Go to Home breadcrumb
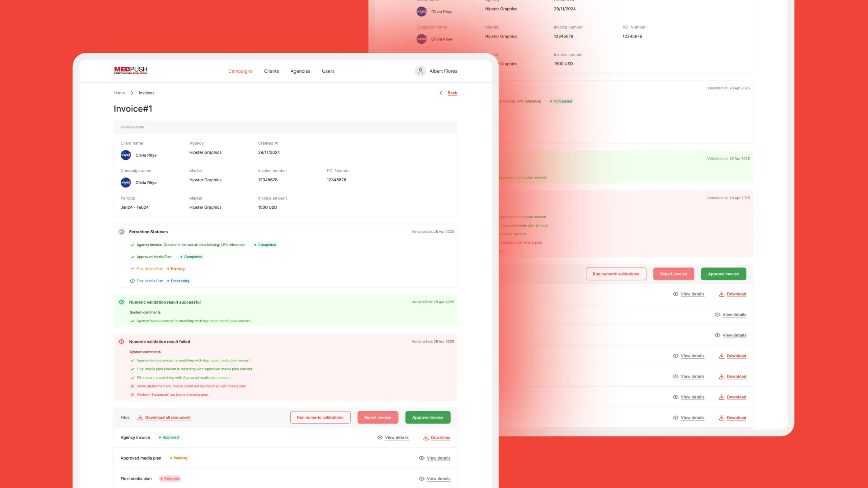This screenshot has height=488, width=868. coord(119,93)
